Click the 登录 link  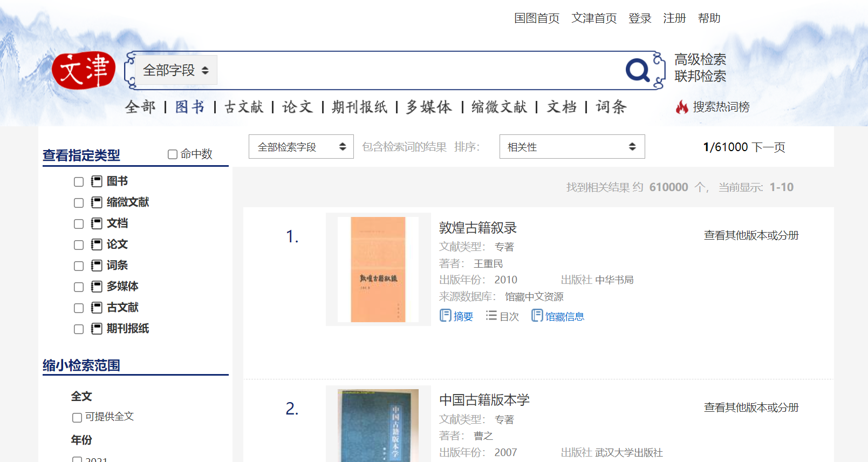tap(640, 18)
